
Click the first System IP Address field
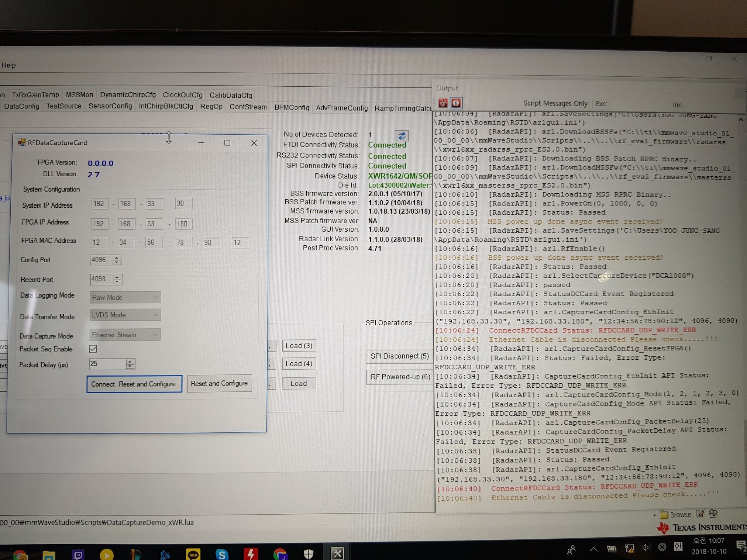pyautogui.click(x=99, y=204)
